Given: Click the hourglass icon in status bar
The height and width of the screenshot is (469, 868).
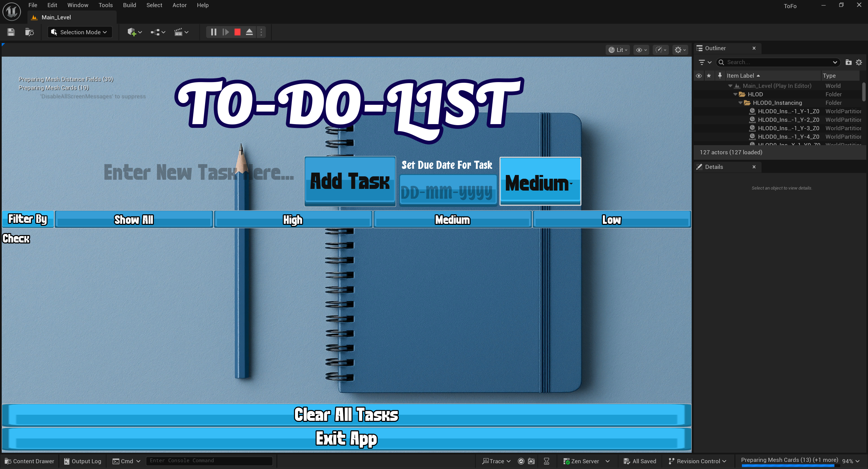Looking at the screenshot, I should (547, 461).
